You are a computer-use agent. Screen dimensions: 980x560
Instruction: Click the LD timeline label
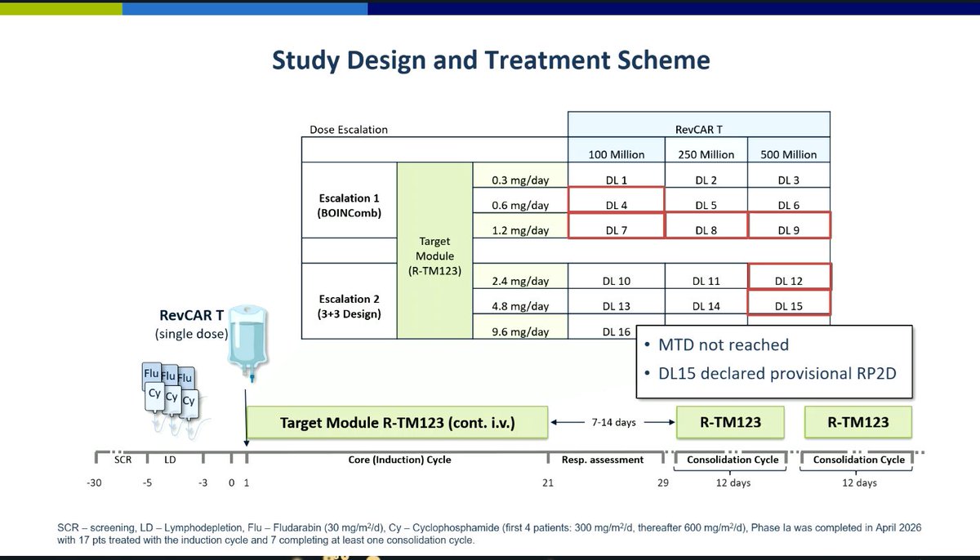(x=171, y=460)
